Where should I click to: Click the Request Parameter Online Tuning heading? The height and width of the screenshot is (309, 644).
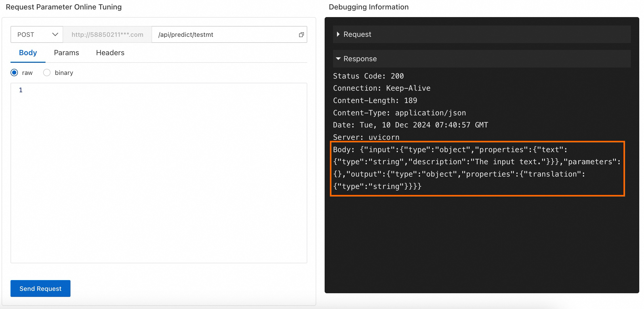64,7
